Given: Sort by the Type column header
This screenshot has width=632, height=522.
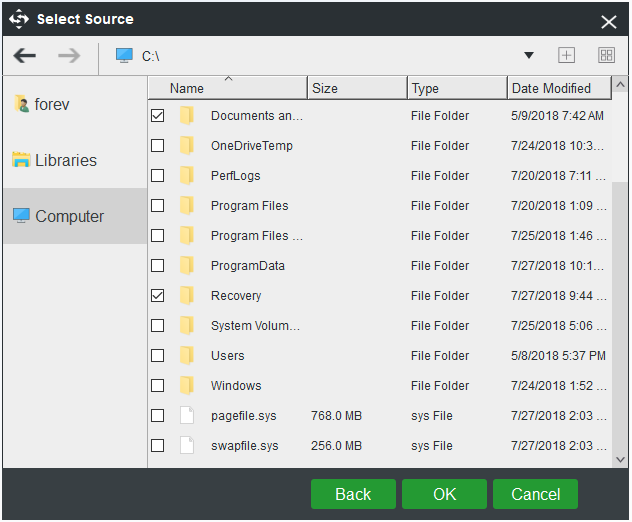Looking at the screenshot, I should click(457, 87).
